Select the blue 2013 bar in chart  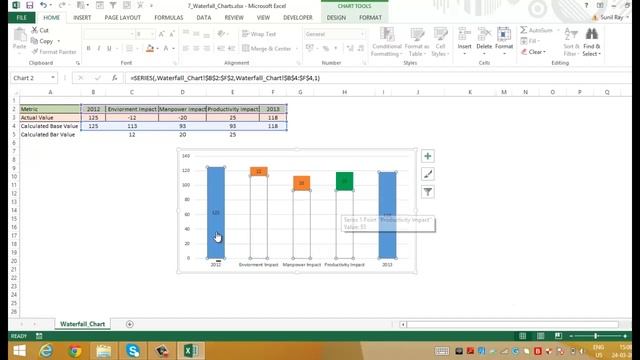click(387, 215)
